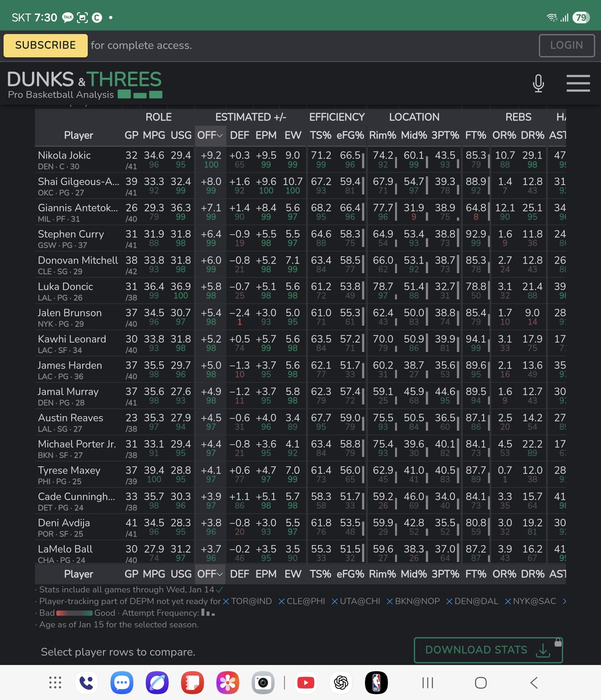Tap the Wi-Fi status icon
Viewport: 601px width, 700px height.
tap(552, 17)
